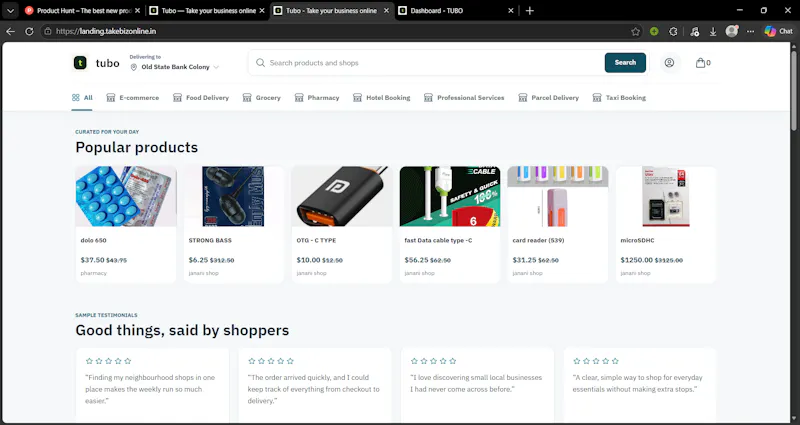The height and width of the screenshot is (425, 800).
Task: Switch to the Product Hunt browser tab
Action: point(82,11)
